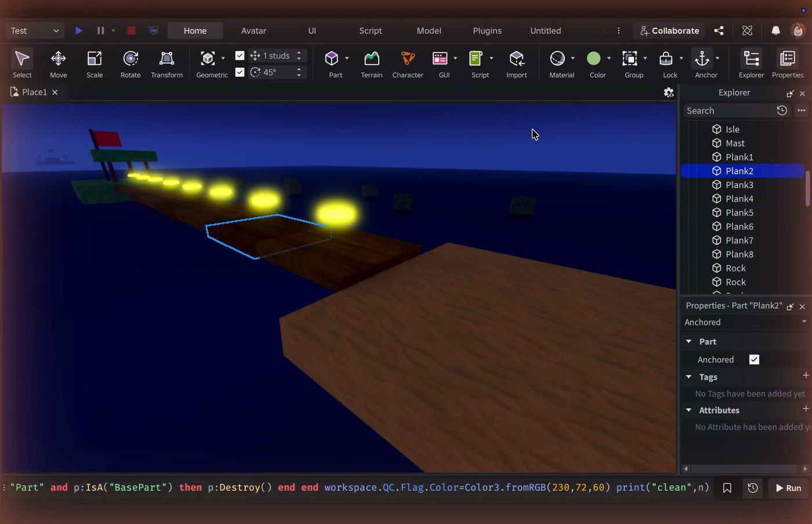Stop the running test session
812x524 pixels.
pos(131,31)
